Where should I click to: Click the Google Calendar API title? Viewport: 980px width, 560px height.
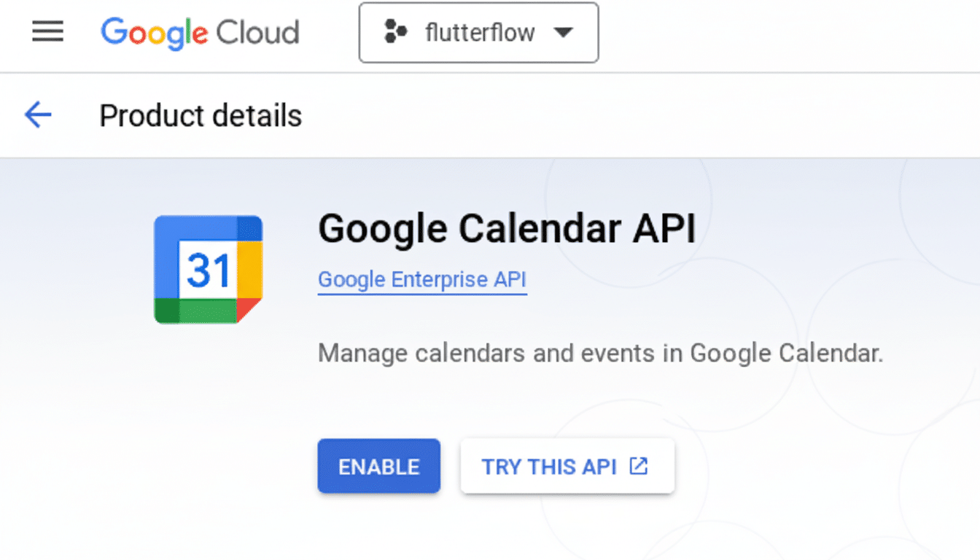coord(507,228)
